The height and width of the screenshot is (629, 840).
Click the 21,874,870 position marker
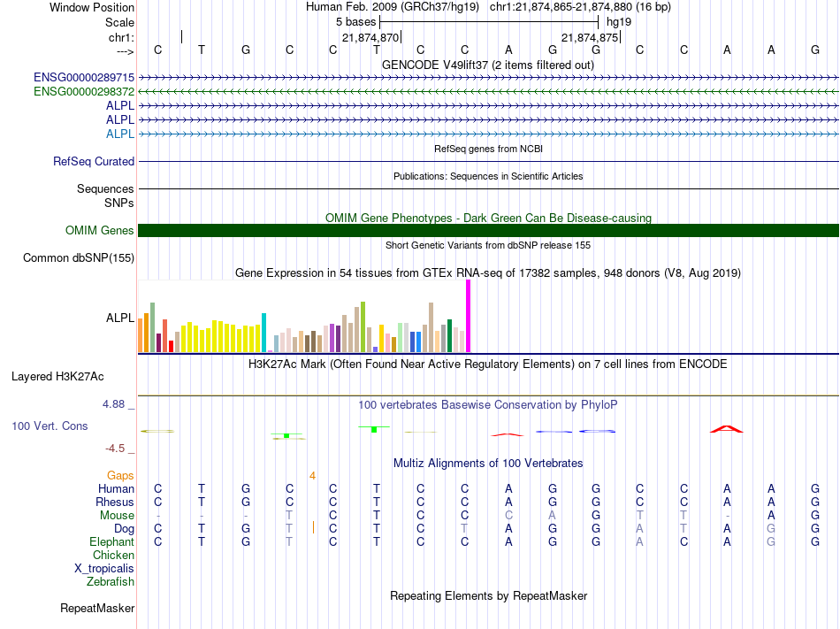point(371,38)
